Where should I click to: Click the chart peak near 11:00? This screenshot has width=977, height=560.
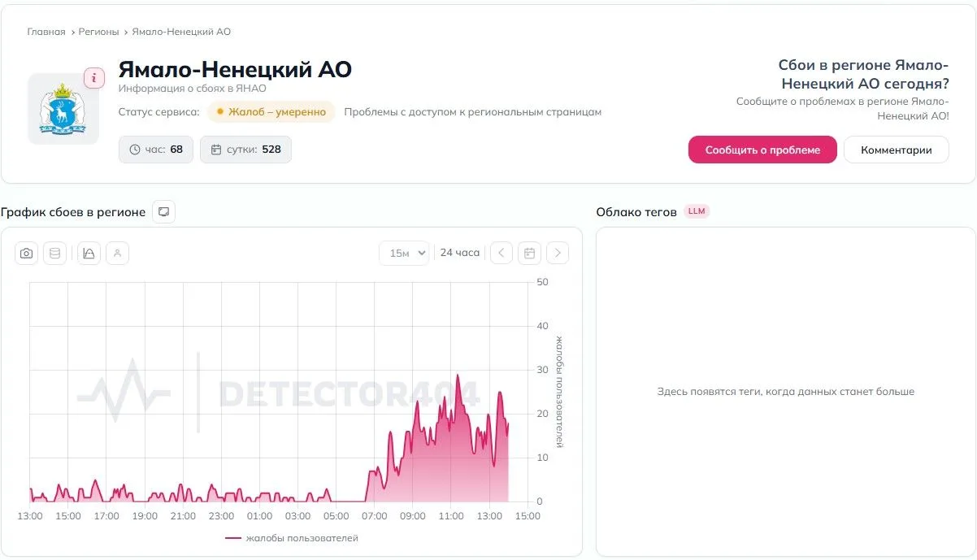point(458,376)
